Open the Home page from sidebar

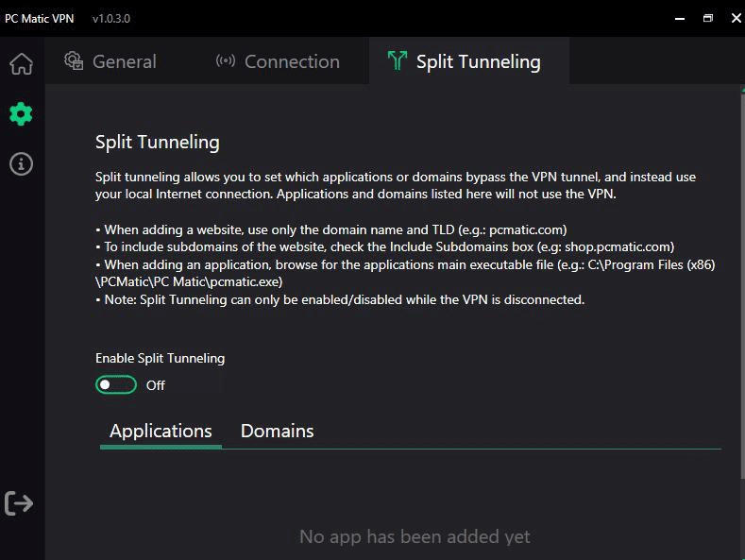pyautogui.click(x=22, y=63)
